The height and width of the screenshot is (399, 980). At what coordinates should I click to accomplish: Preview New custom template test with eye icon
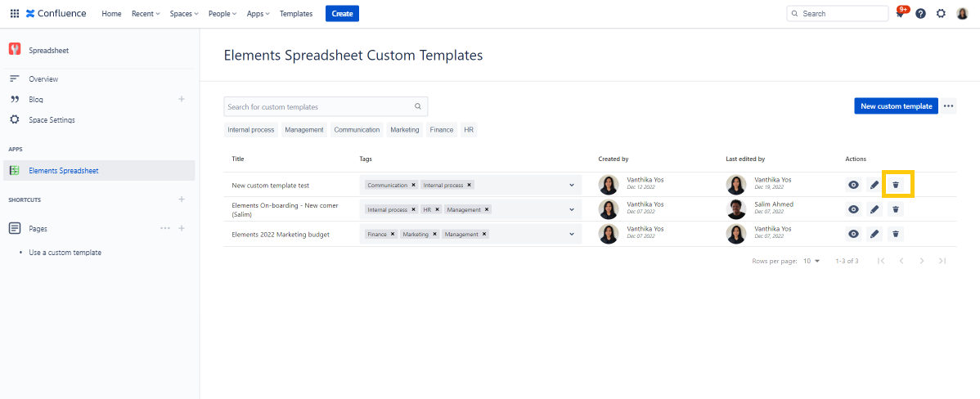tap(853, 185)
